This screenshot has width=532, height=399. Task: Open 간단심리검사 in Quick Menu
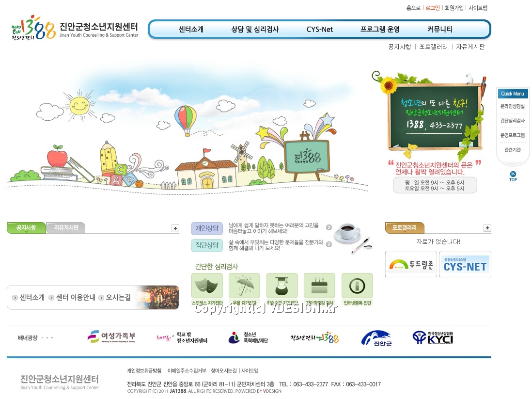(512, 121)
